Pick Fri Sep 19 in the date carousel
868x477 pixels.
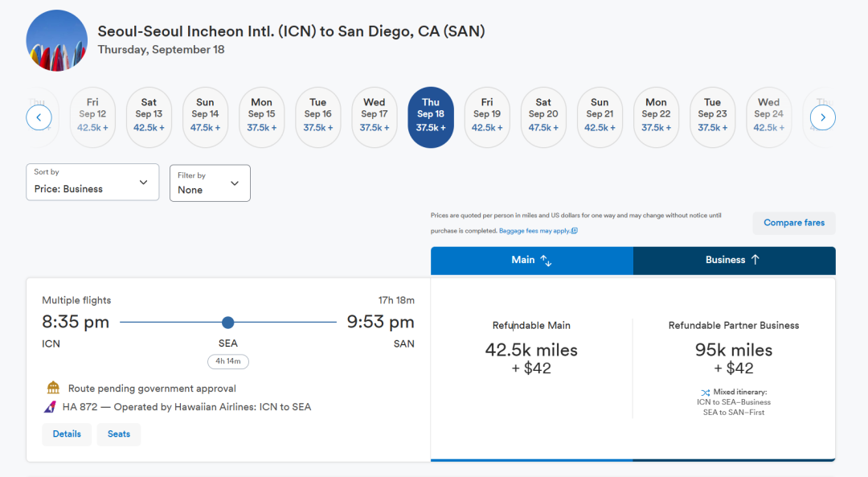point(487,117)
